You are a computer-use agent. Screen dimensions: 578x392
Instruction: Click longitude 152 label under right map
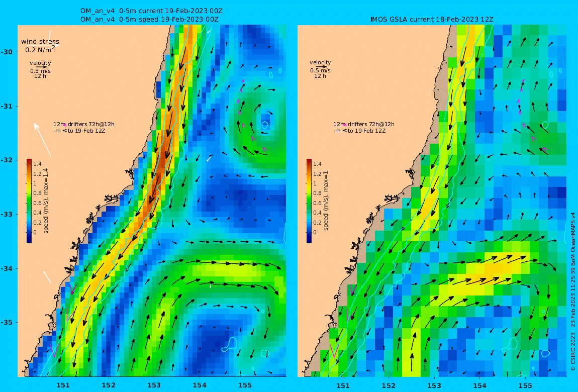point(389,385)
